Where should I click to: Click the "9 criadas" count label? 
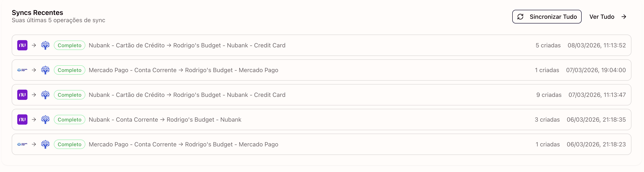pyautogui.click(x=549, y=95)
